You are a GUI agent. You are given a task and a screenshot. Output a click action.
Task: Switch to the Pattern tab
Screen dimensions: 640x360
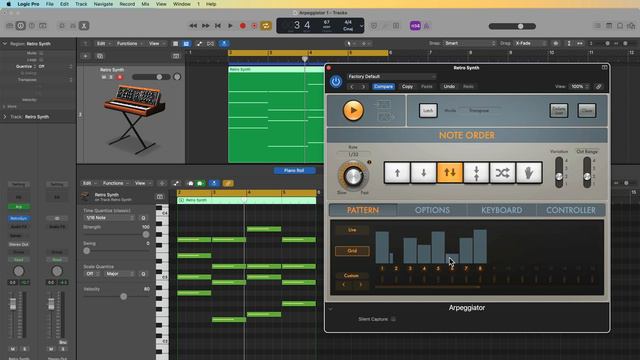[x=363, y=210]
